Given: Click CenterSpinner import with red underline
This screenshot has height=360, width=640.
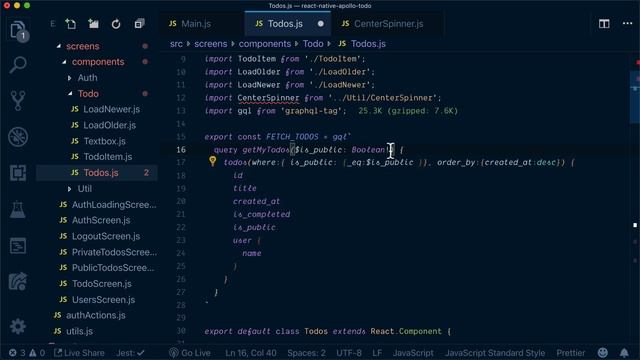Looking at the screenshot, I should point(268,98).
